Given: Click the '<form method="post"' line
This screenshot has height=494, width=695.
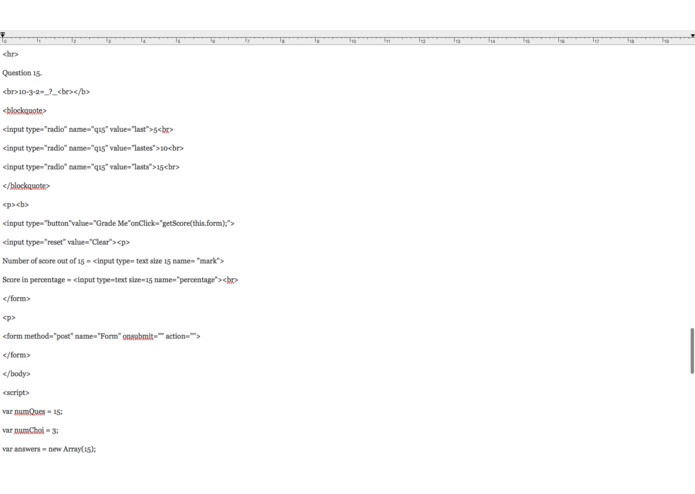Looking at the screenshot, I should click(x=101, y=336).
